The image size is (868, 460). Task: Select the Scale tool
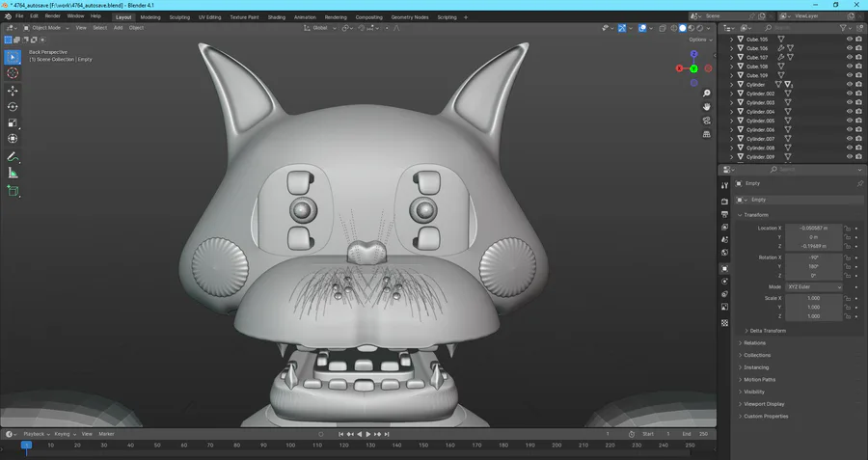(x=13, y=122)
